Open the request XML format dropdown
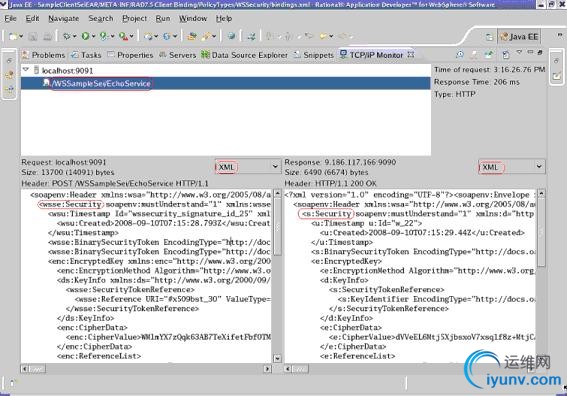 tap(275, 166)
